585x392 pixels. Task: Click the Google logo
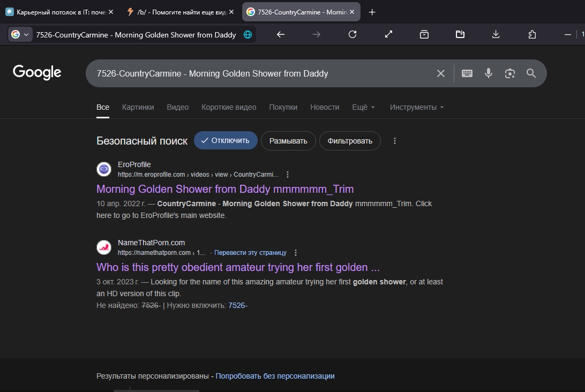click(x=37, y=72)
